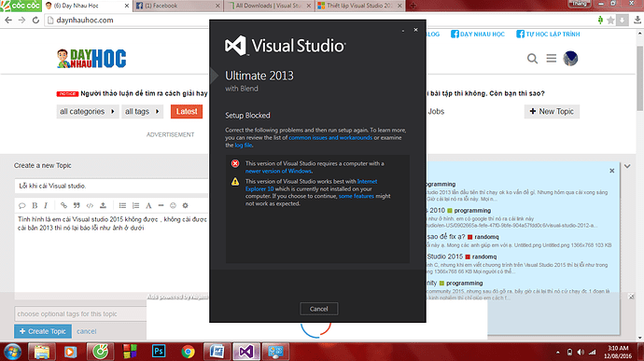
Task: Open the common issues and workarounds link
Action: click(x=330, y=137)
